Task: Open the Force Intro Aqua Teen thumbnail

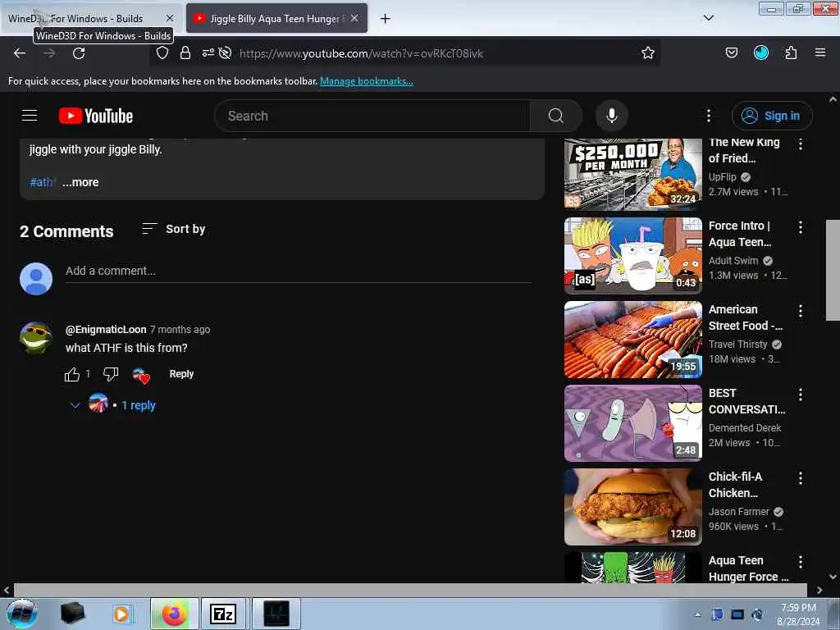Action: 632,256
